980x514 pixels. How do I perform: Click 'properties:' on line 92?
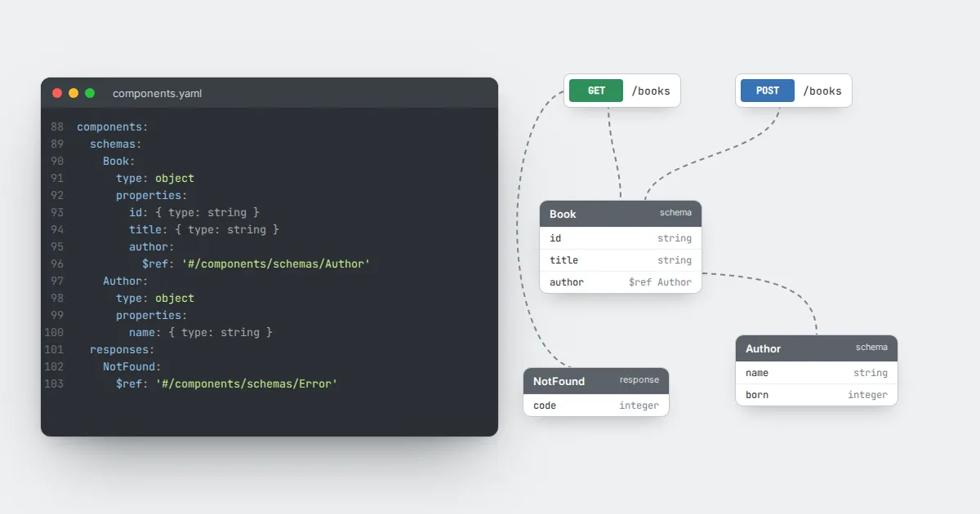click(x=152, y=196)
